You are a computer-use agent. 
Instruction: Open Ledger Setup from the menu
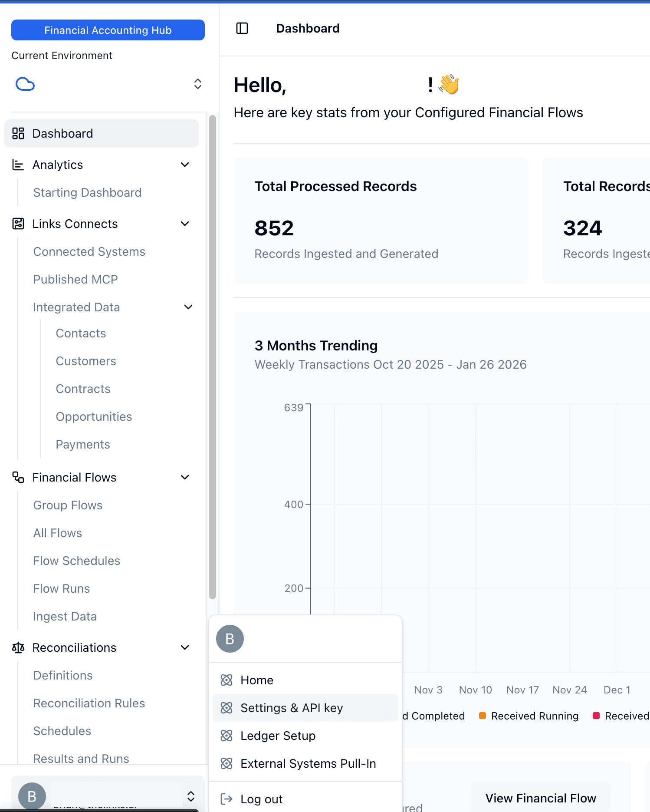point(278,736)
